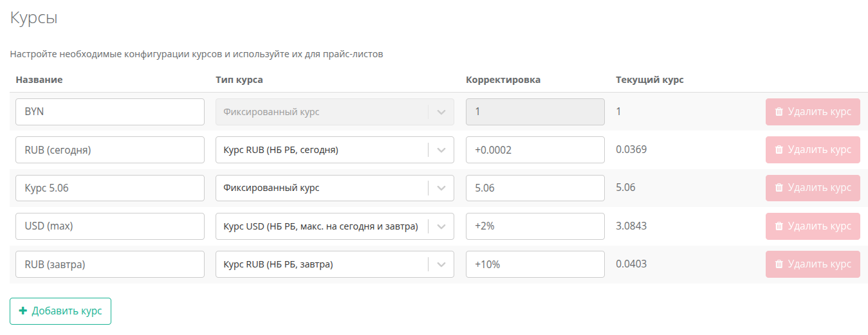Viewport: 868px width, 335px height.
Task: Click trash icon in BYN row delete button
Action: 779,112
